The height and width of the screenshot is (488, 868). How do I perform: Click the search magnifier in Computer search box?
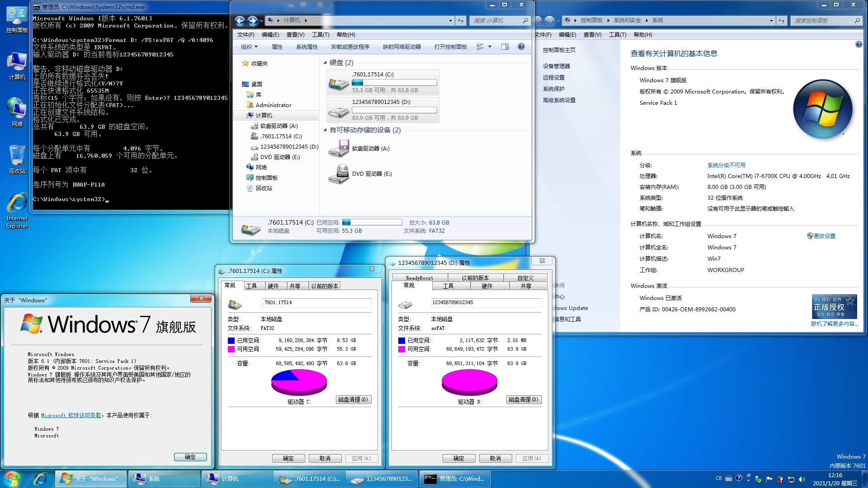pos(525,20)
